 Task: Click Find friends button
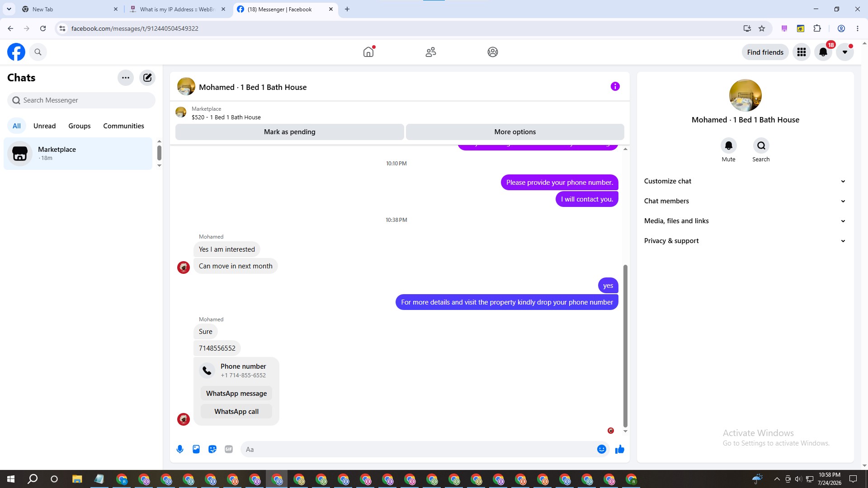[x=765, y=52]
